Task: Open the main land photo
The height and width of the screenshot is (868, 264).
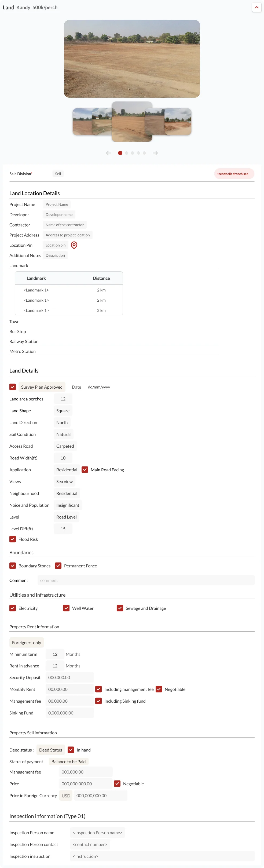Action: pos(132,59)
